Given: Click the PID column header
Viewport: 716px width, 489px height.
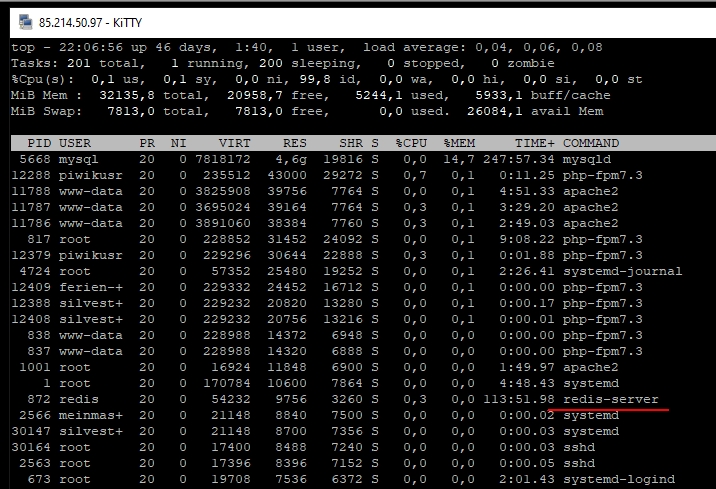Looking at the screenshot, I should coord(39,143).
